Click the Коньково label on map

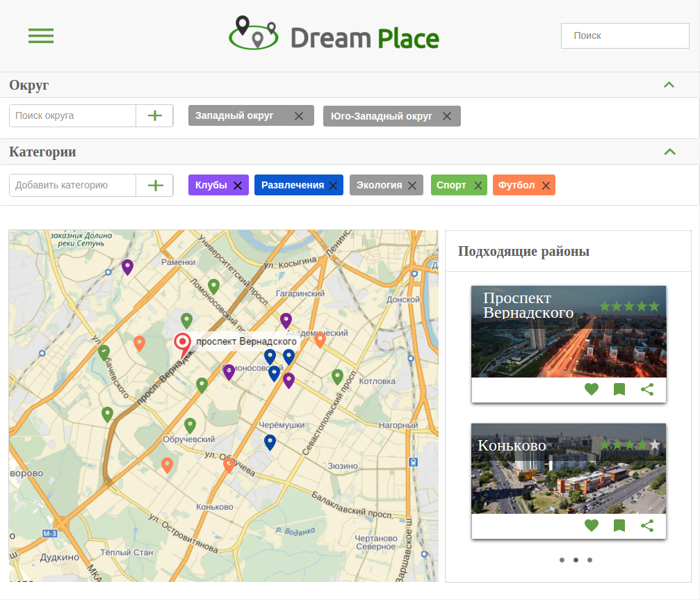(x=215, y=507)
